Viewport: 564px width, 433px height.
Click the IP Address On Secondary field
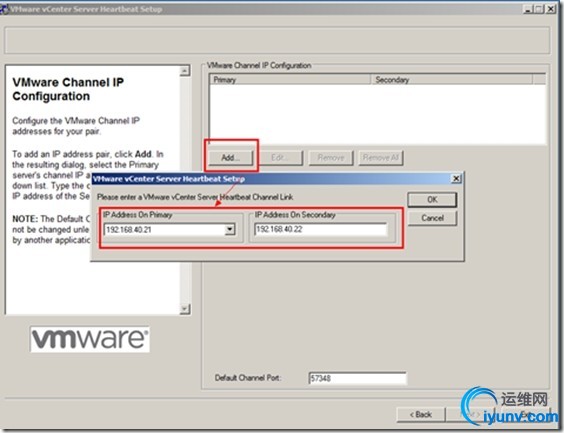pyautogui.click(x=320, y=229)
